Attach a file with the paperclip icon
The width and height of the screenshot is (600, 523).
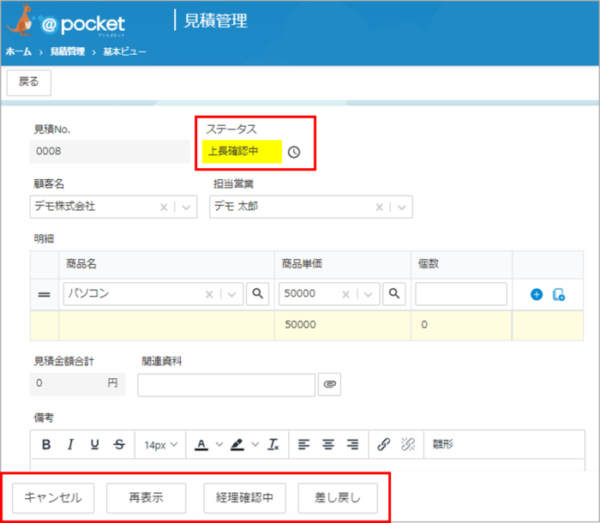(329, 384)
